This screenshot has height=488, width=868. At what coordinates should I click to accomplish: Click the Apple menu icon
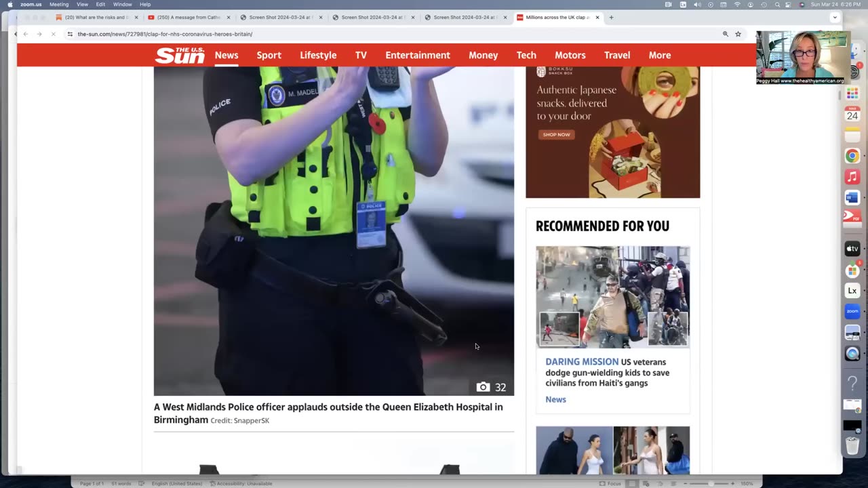click(9, 4)
